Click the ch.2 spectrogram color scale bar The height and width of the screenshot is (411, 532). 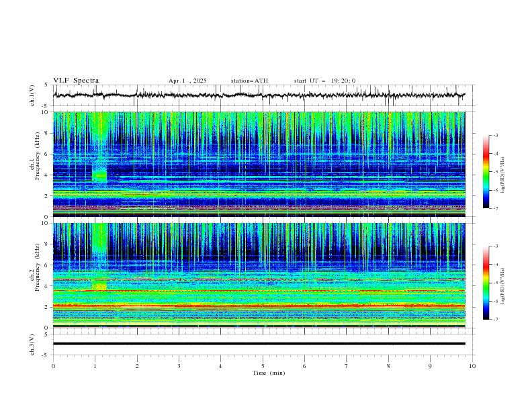click(x=486, y=283)
